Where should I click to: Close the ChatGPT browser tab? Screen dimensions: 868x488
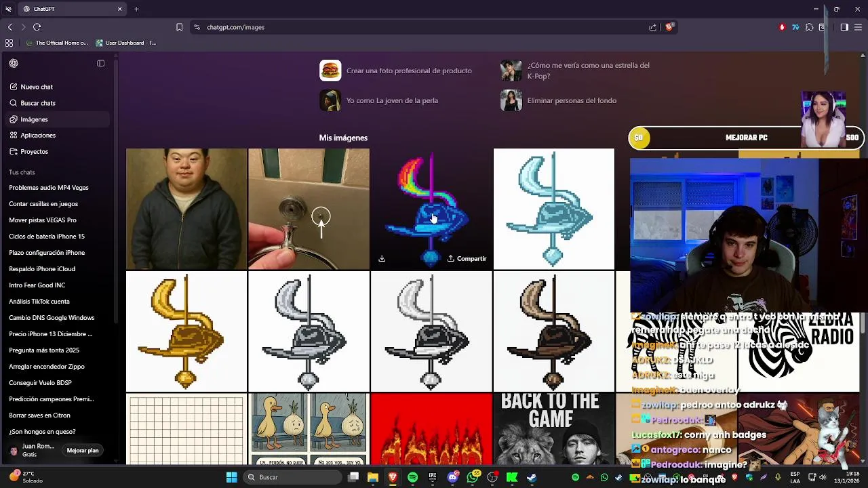click(119, 9)
